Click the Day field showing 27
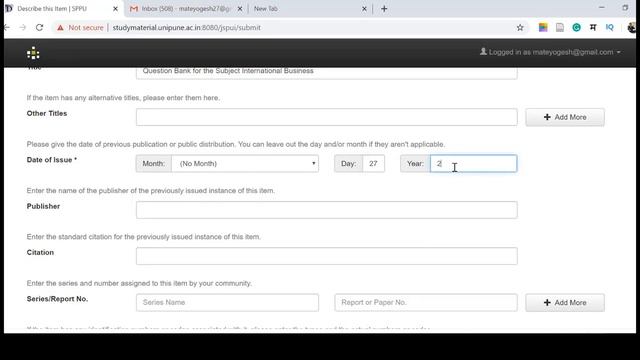640x360 pixels. click(x=373, y=164)
